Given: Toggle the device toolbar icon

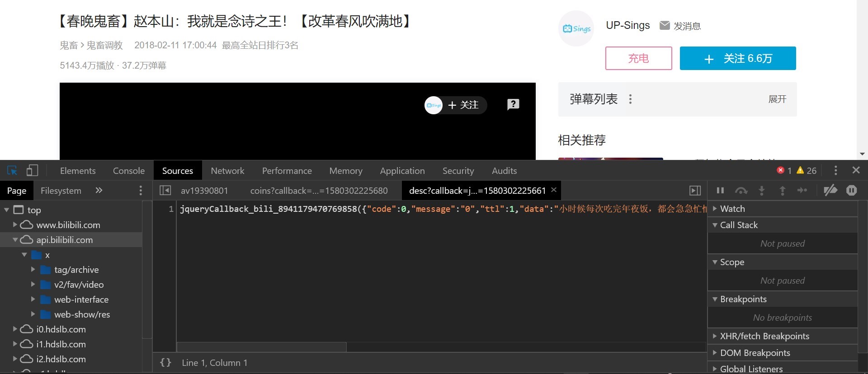Looking at the screenshot, I should (32, 170).
